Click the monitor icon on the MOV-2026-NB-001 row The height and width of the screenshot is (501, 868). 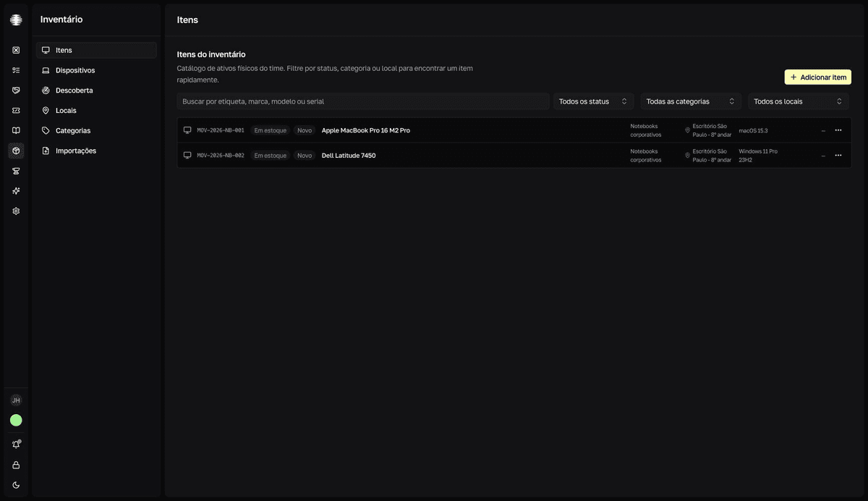187,130
